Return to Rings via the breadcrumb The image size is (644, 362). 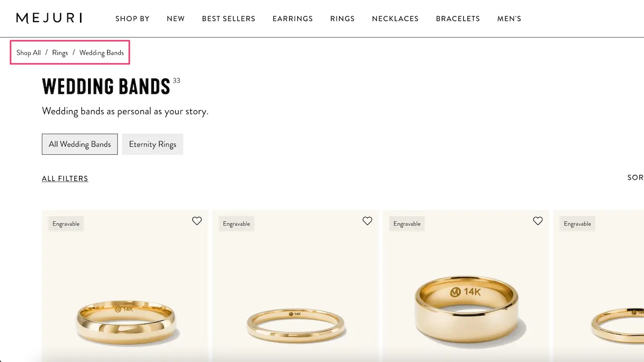(60, 52)
